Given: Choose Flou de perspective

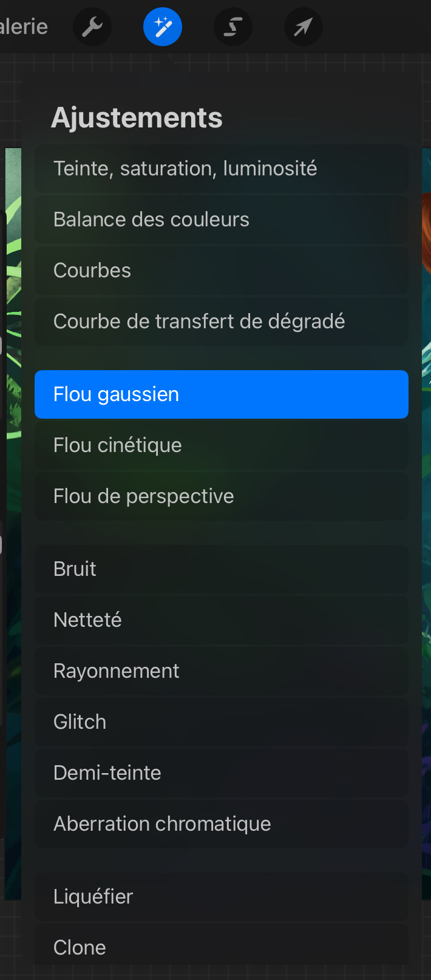Looking at the screenshot, I should (222, 496).
